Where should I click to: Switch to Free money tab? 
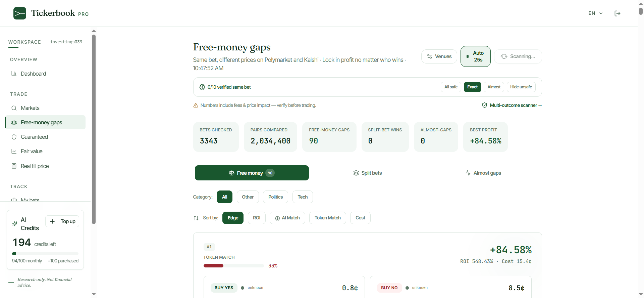pyautogui.click(x=252, y=173)
